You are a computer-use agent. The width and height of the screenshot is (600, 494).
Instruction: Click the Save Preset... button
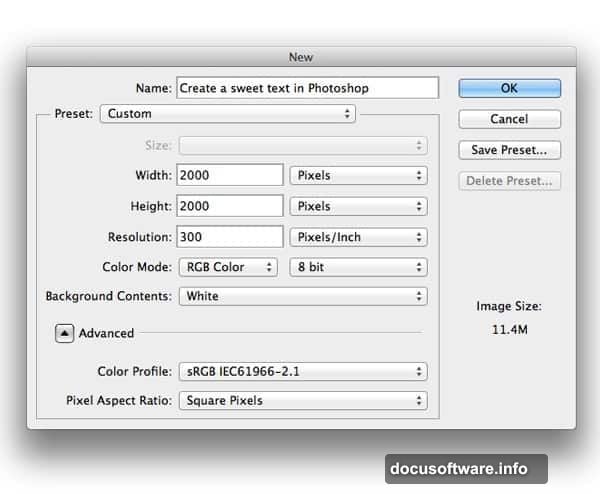click(x=509, y=150)
